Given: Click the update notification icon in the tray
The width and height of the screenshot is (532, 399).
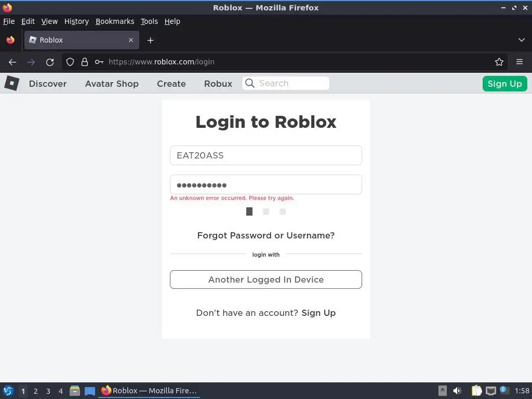Looking at the screenshot, I should pyautogui.click(x=504, y=391).
